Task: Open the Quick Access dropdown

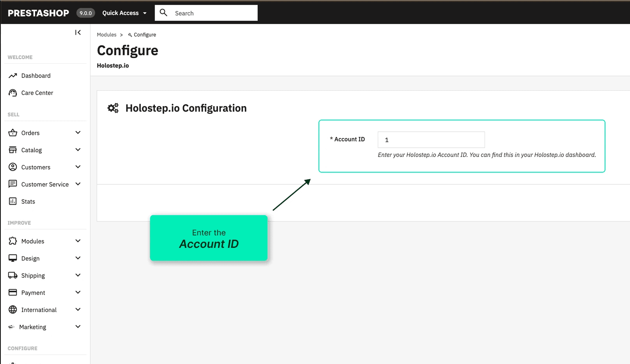Action: tap(124, 13)
